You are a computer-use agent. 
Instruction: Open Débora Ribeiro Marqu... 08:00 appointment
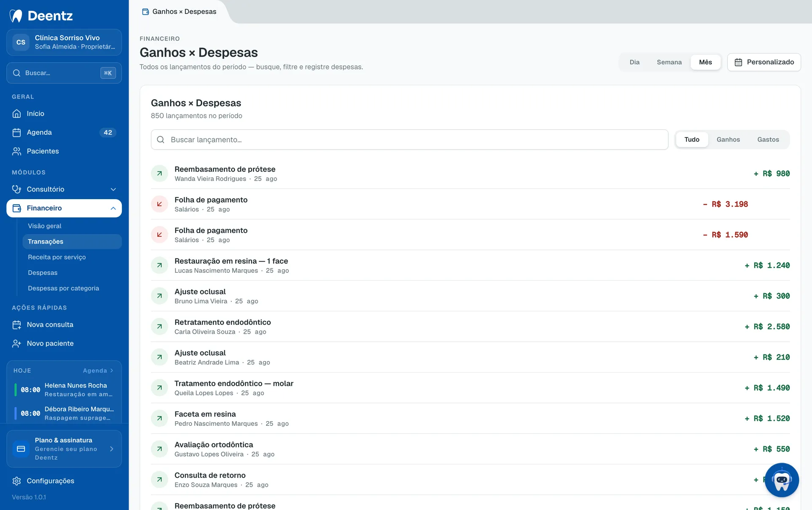click(x=64, y=413)
